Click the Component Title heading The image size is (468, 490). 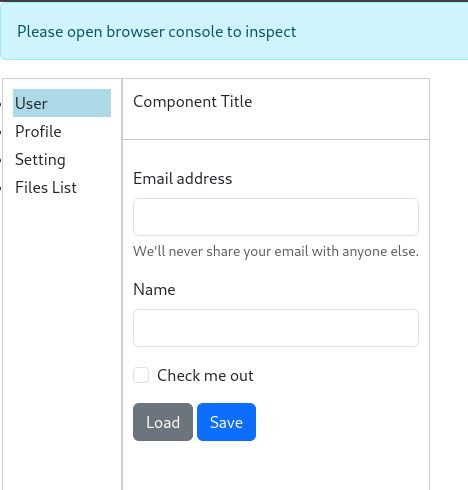[x=193, y=101]
